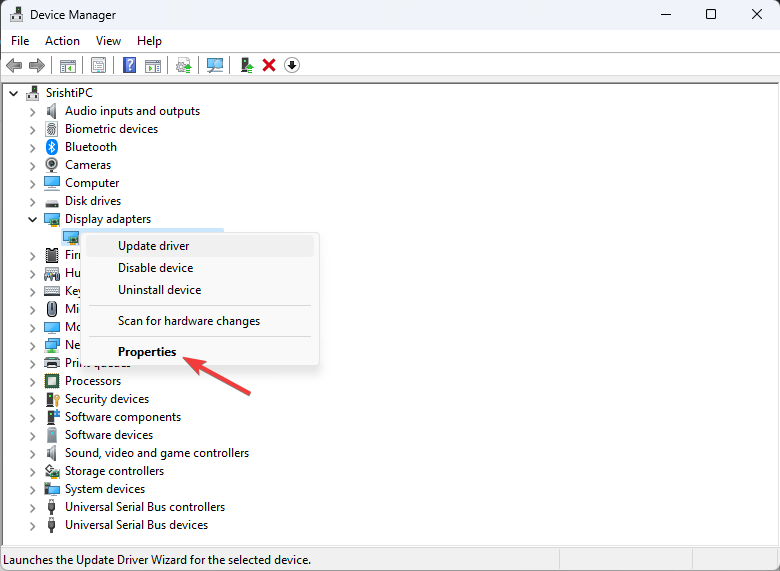Viewport: 780px width, 571px height.
Task: Open the View menu
Action: click(x=108, y=41)
